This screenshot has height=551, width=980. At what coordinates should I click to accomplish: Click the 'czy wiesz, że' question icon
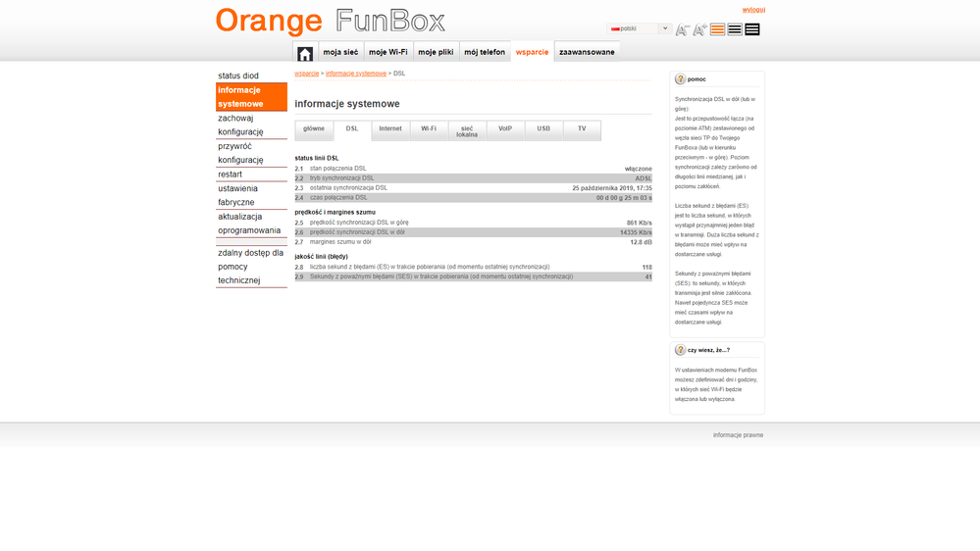pos(680,350)
